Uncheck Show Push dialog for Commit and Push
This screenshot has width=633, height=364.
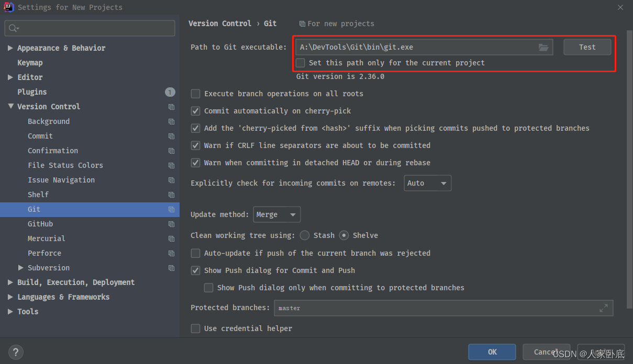point(195,270)
